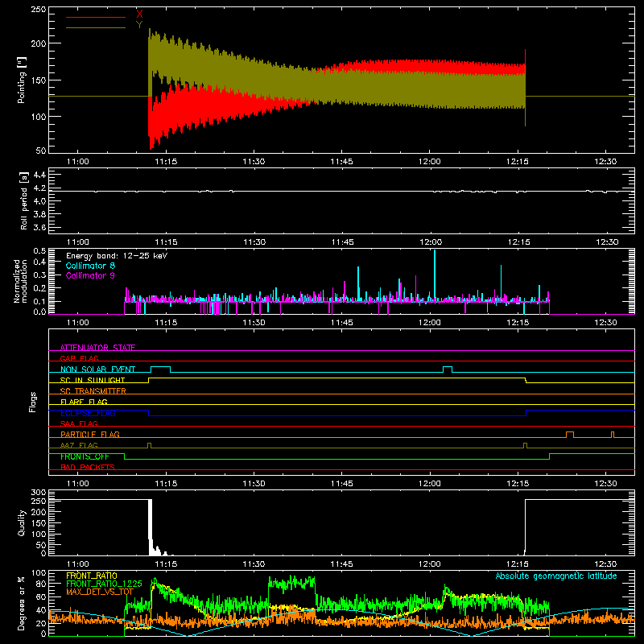Click 'Absolute geomagnetic latitude' legend text
644x644 pixels.
click(x=556, y=576)
